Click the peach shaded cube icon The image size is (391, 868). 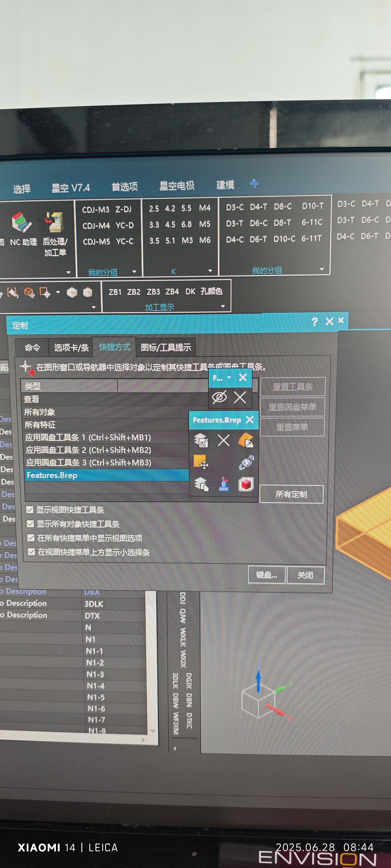[88, 292]
